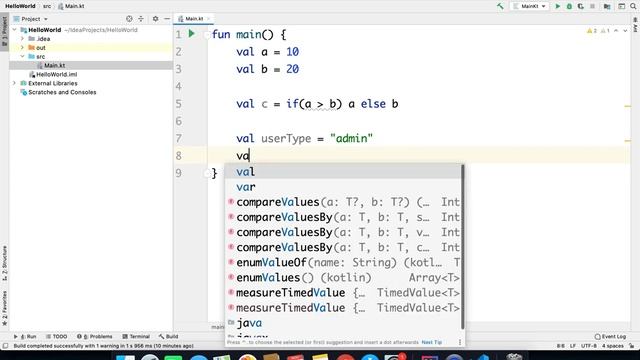640x360 pixels.
Task: Go to next highlighted error arrow
Action: click(625, 31)
